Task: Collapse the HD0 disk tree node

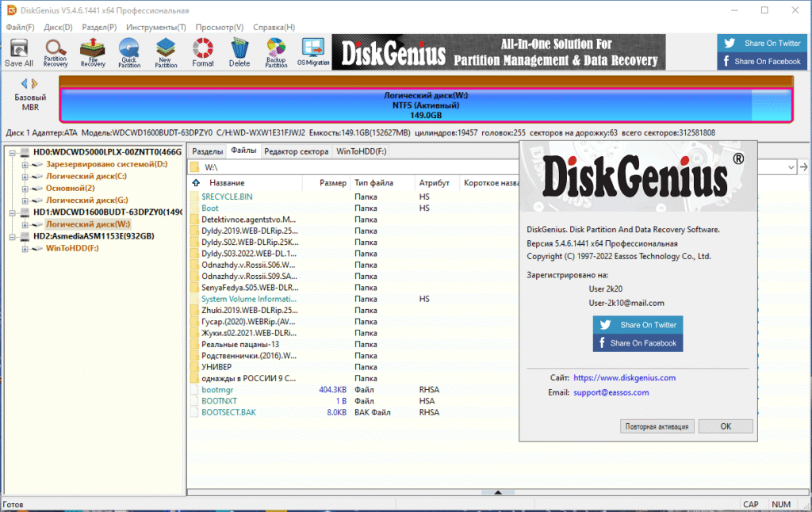Action: [13, 153]
